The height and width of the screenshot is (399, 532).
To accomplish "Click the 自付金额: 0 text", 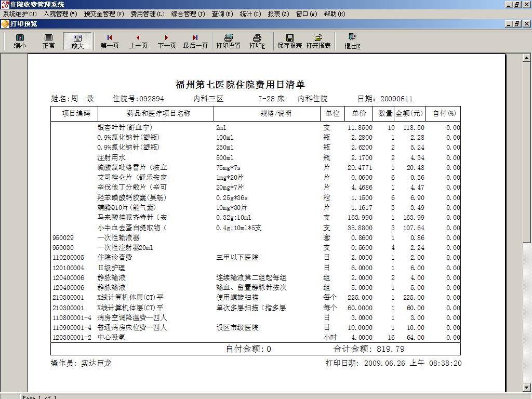I will pyautogui.click(x=248, y=349).
